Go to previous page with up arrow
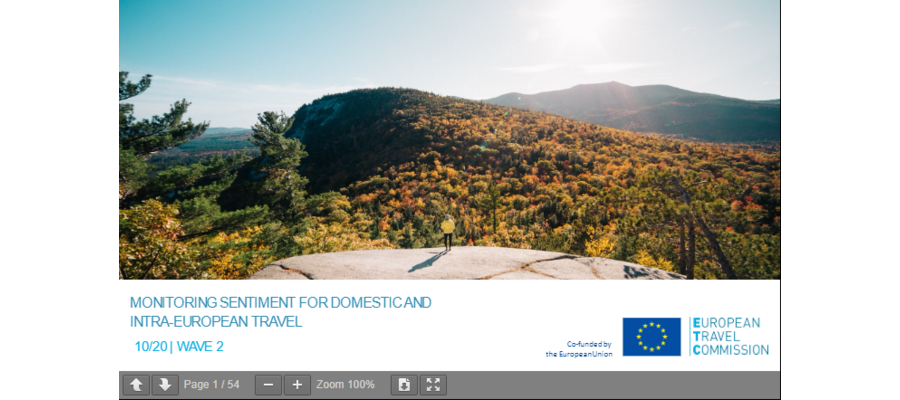900x400 pixels. coord(136,385)
